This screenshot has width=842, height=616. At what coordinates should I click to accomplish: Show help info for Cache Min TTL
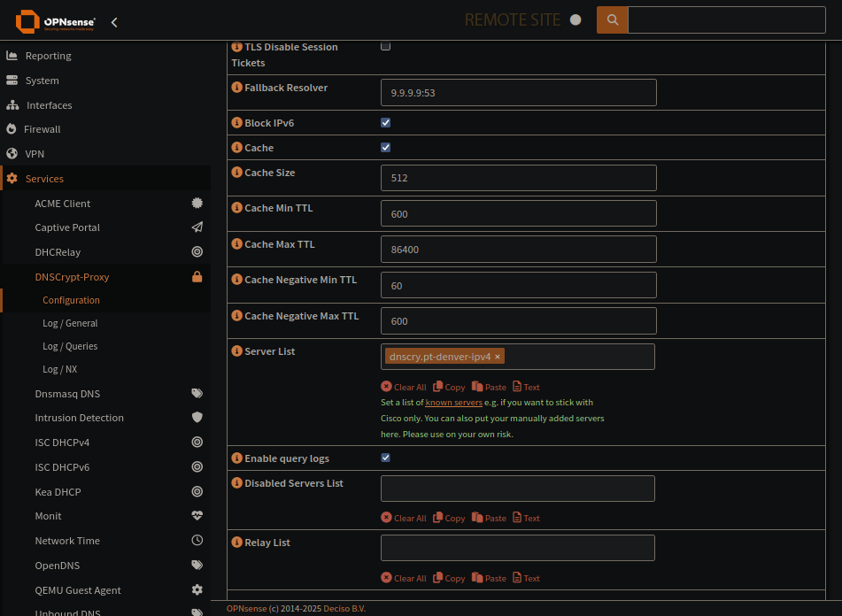click(236, 207)
